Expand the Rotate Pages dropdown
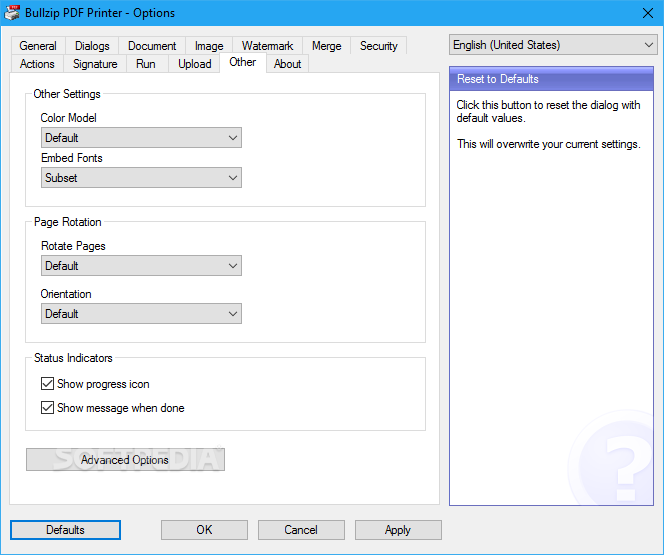664x555 pixels. 141,266
